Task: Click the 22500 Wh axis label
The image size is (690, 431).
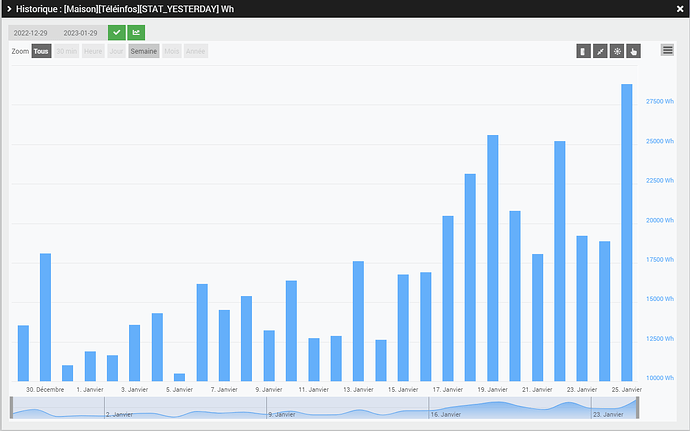Action: tap(660, 181)
